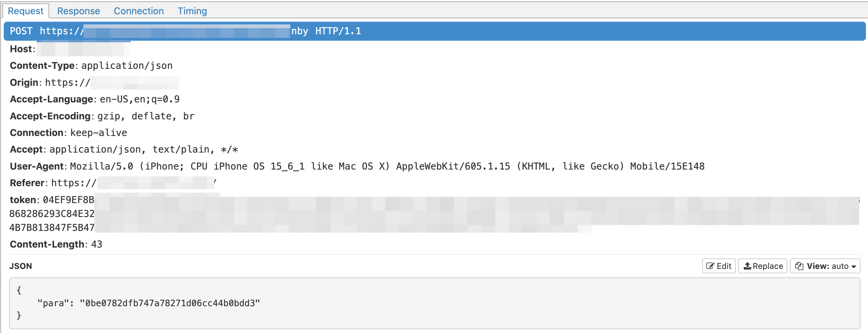The image size is (868, 333).
Task: Switch to the Response tab
Action: (79, 11)
